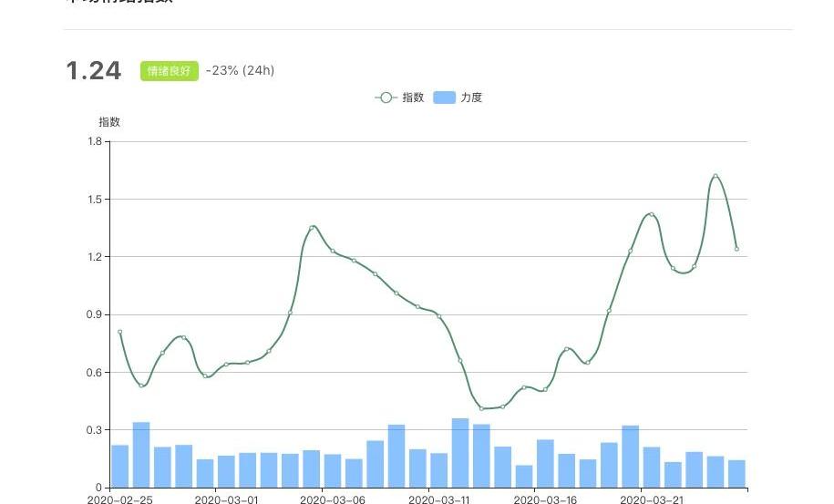This screenshot has height=504, width=834.
Task: Click the 2020-03-11 x-axis date label
Action: click(x=439, y=499)
